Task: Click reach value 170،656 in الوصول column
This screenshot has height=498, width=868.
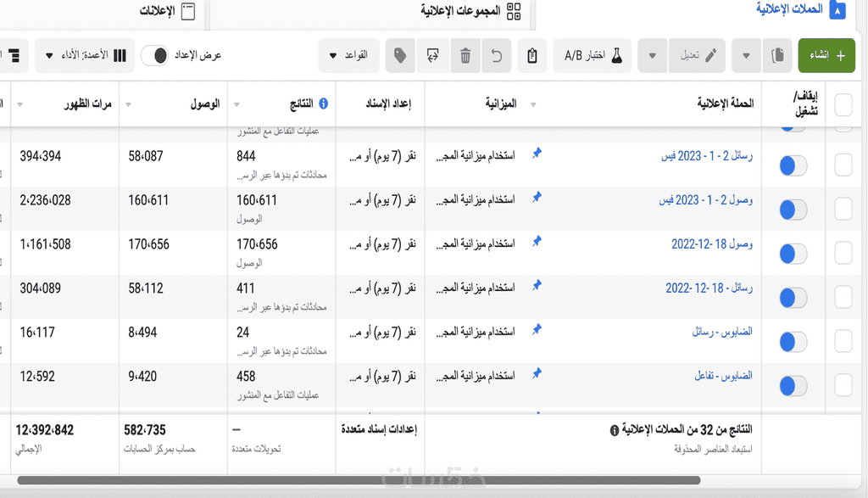Action: click(x=149, y=244)
